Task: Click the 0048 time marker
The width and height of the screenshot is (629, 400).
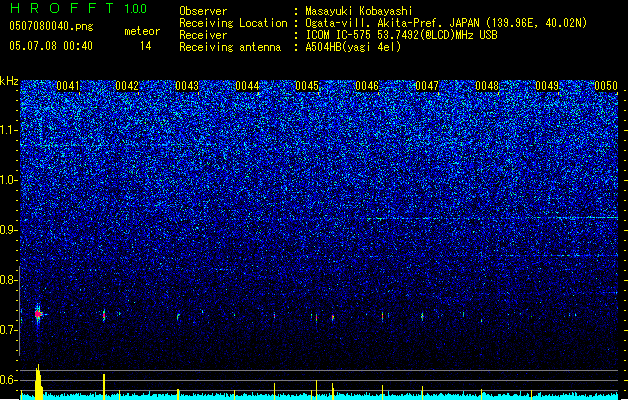Action: click(x=487, y=86)
